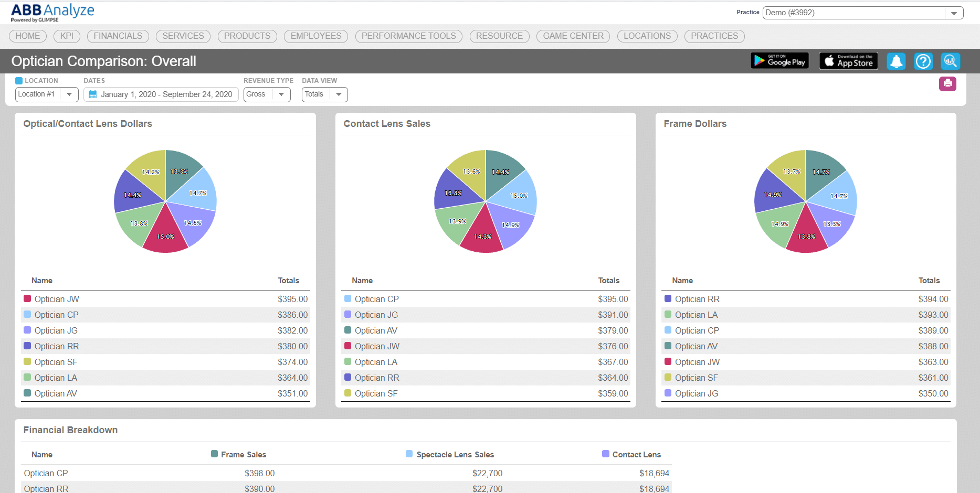The width and height of the screenshot is (980, 493).
Task: Expand the Practice Demo (#3992) selector
Action: pos(862,13)
